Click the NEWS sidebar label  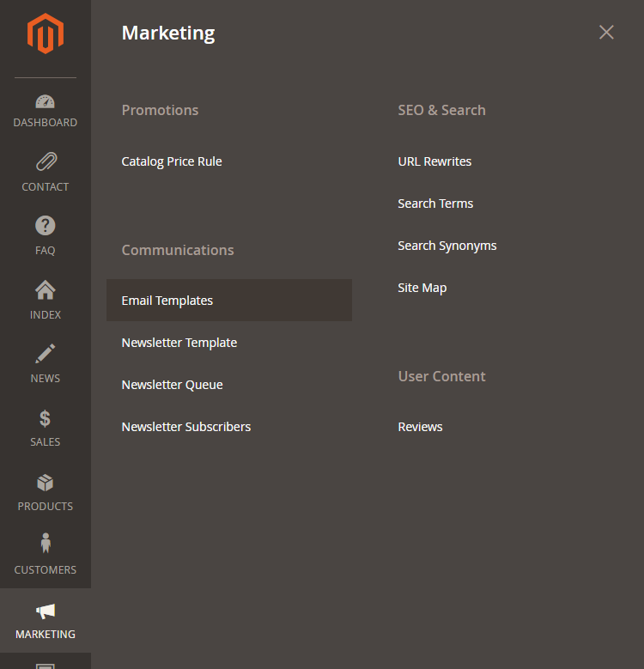click(x=46, y=379)
